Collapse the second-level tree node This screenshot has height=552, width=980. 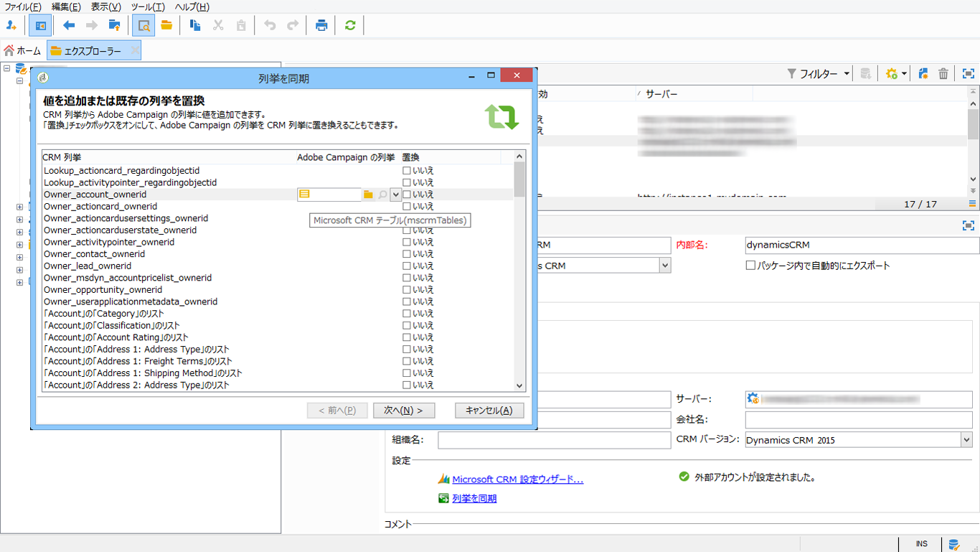tap(20, 81)
